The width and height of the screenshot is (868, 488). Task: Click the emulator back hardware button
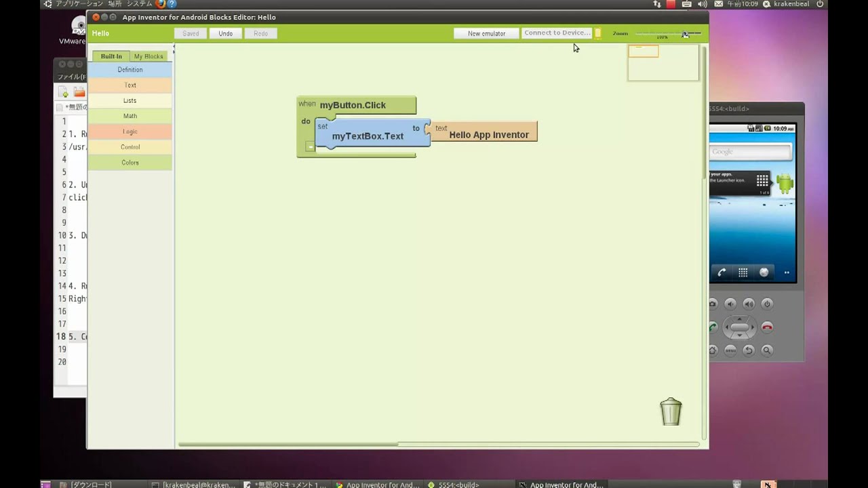(x=749, y=350)
